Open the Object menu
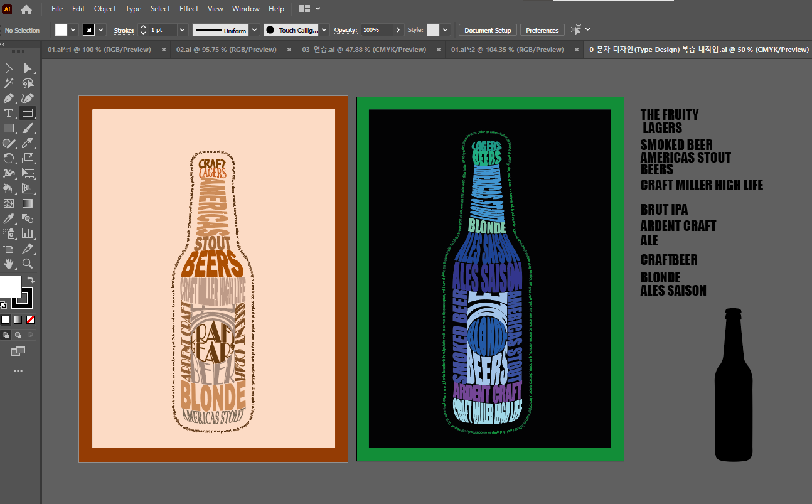This screenshot has width=812, height=504. click(x=105, y=9)
